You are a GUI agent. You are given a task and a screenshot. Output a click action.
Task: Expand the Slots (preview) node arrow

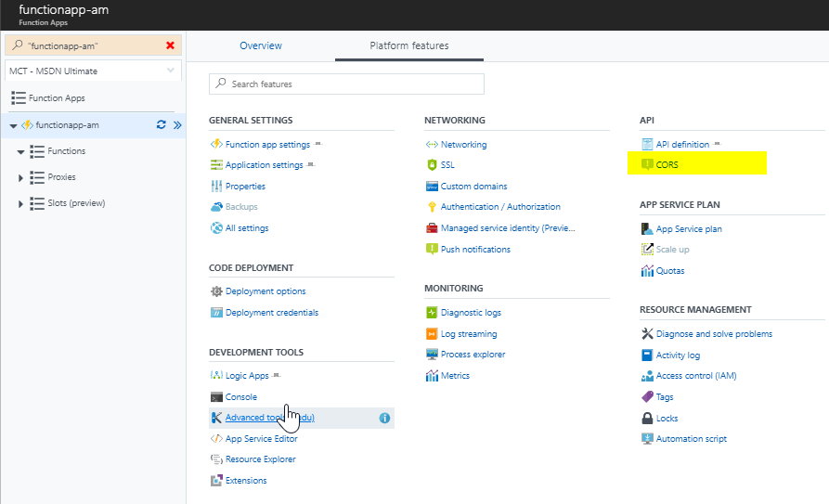pyautogui.click(x=20, y=203)
